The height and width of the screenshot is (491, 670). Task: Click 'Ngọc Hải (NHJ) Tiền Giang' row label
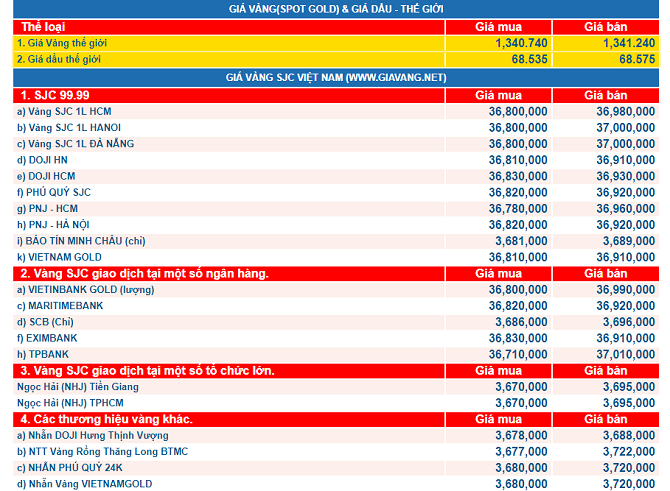(x=78, y=387)
